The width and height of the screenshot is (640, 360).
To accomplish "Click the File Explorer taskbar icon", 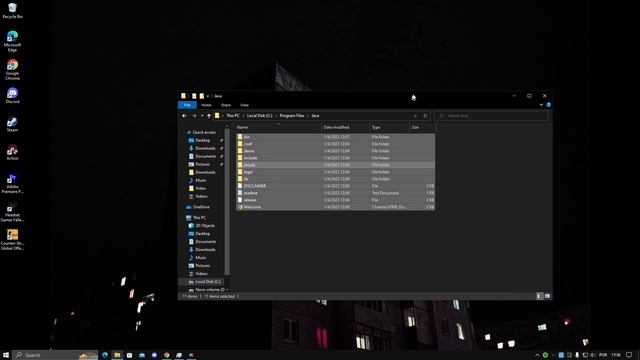I will 117,355.
